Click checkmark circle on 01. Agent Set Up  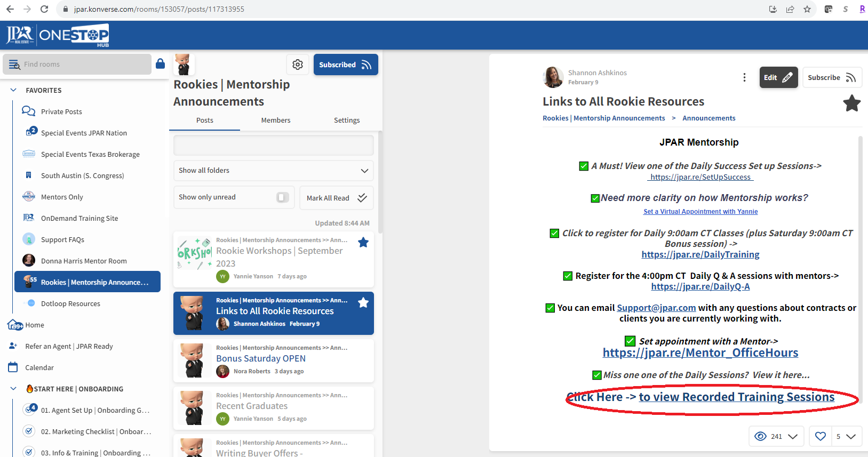(x=30, y=410)
